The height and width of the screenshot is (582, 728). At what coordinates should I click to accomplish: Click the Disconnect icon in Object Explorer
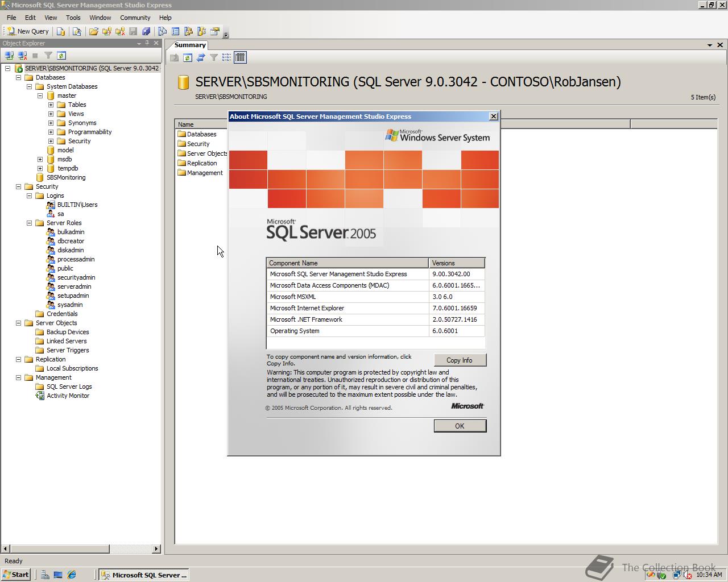(22, 56)
